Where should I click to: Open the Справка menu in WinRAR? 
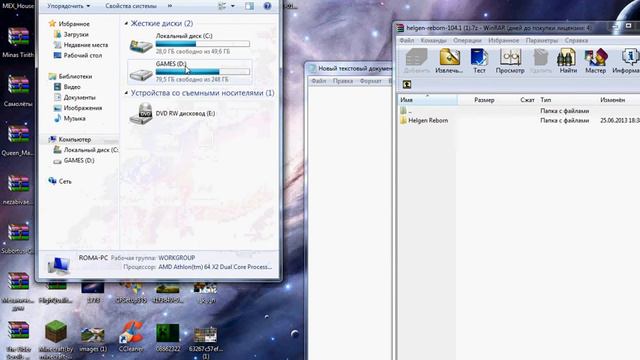576,40
